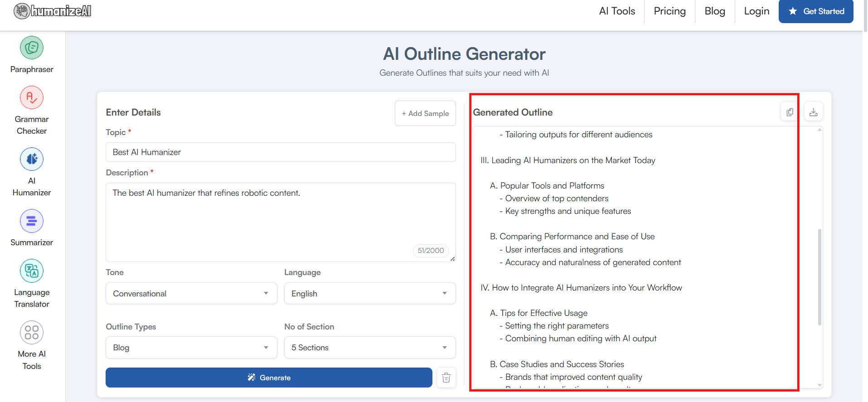This screenshot has height=402, width=868.
Task: Open the Language dropdown set to English
Action: [369, 293]
